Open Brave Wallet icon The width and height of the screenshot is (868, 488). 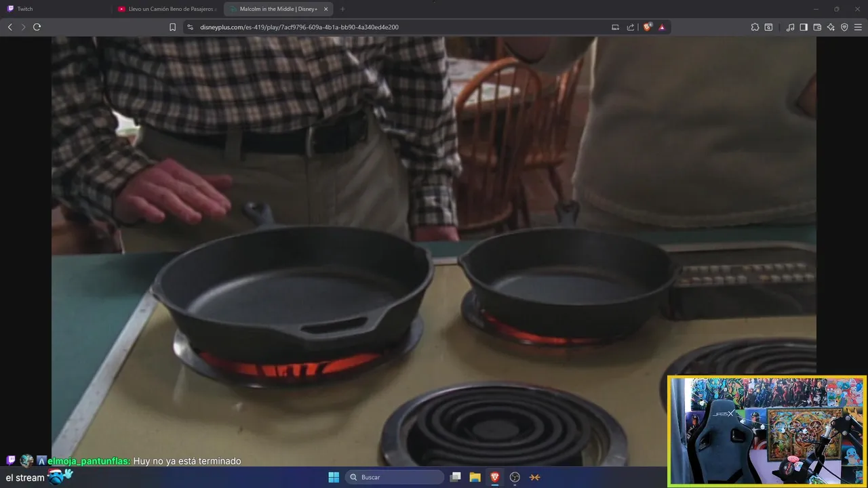(x=817, y=27)
